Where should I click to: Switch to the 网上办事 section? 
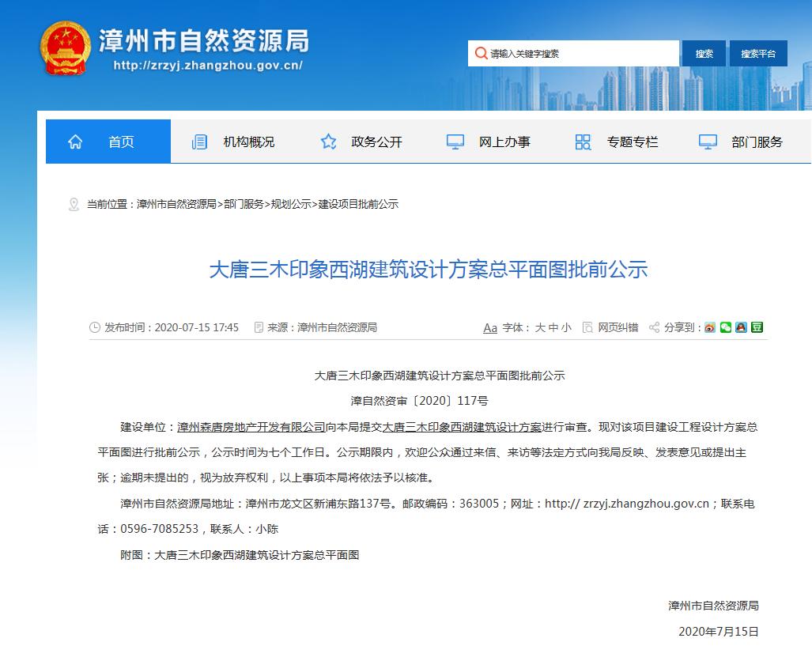504,141
